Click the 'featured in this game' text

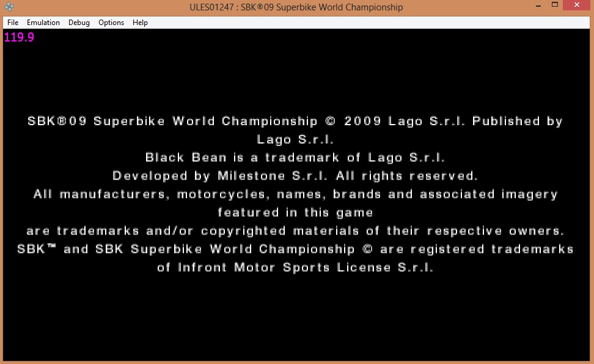pyautogui.click(x=295, y=213)
